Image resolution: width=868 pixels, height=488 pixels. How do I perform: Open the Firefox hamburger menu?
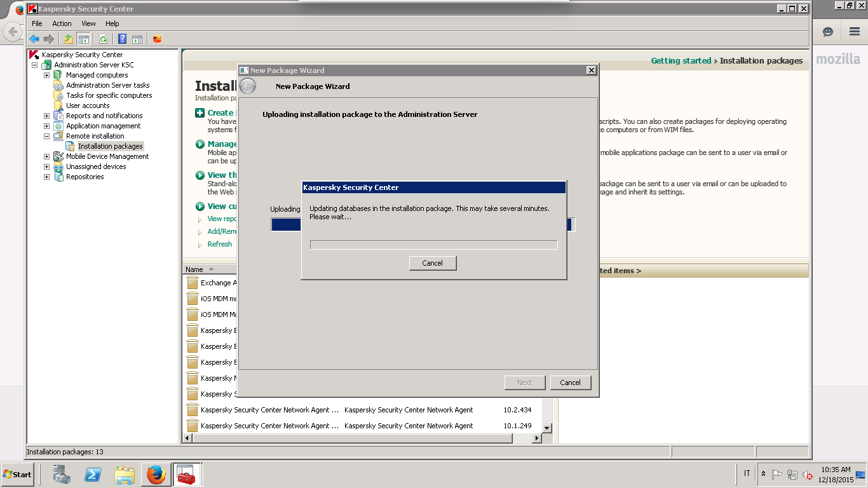854,32
